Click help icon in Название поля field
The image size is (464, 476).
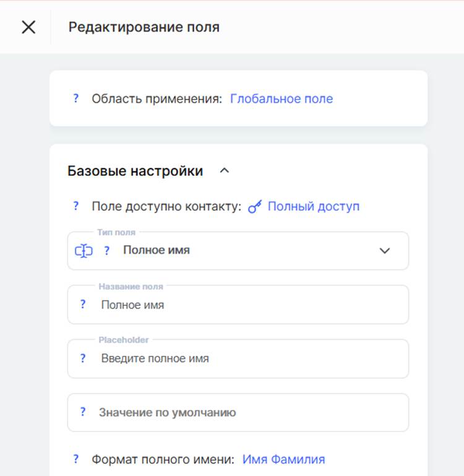(x=82, y=305)
